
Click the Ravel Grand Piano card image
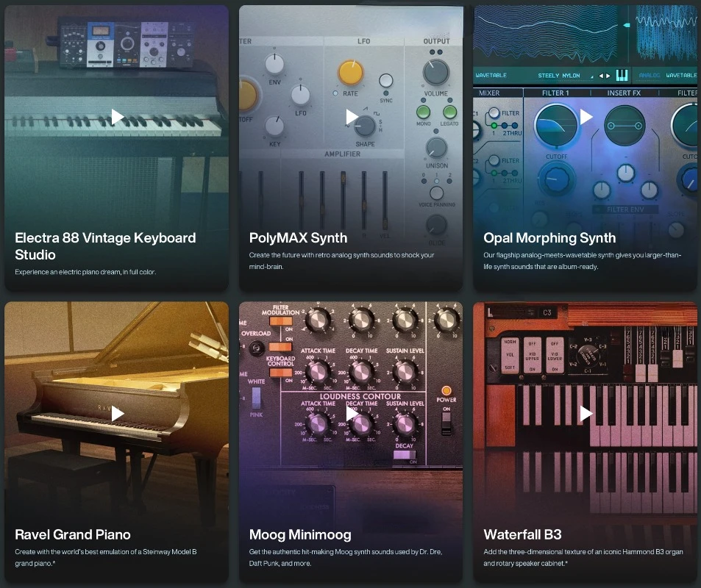pyautogui.click(x=117, y=413)
